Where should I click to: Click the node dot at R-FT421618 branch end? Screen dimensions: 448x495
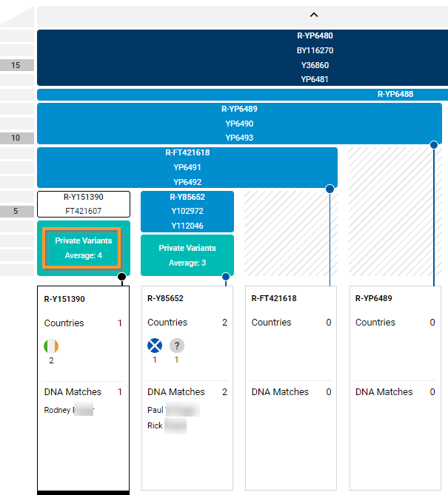tap(330, 189)
